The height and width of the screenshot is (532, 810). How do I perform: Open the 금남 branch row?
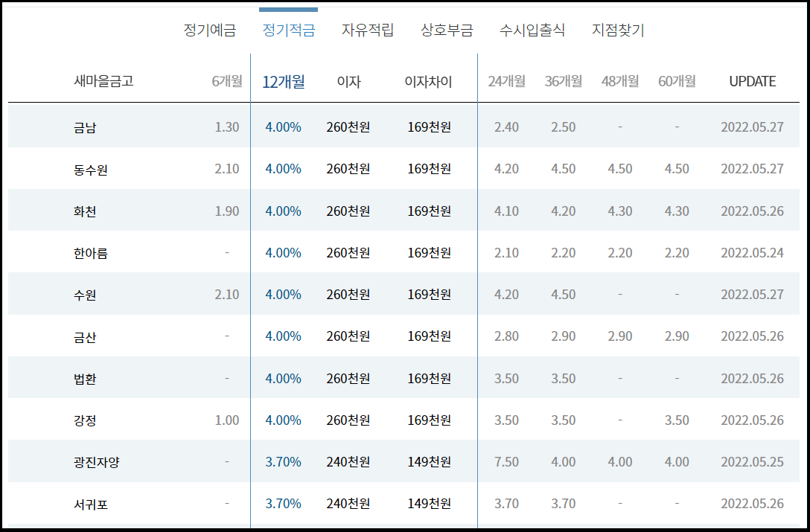click(404, 126)
